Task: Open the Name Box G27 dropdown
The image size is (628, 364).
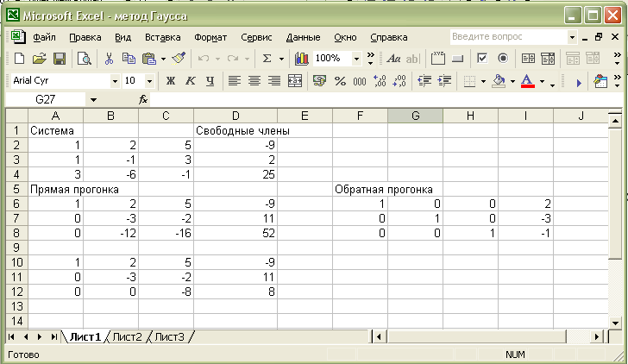Action: (93, 100)
